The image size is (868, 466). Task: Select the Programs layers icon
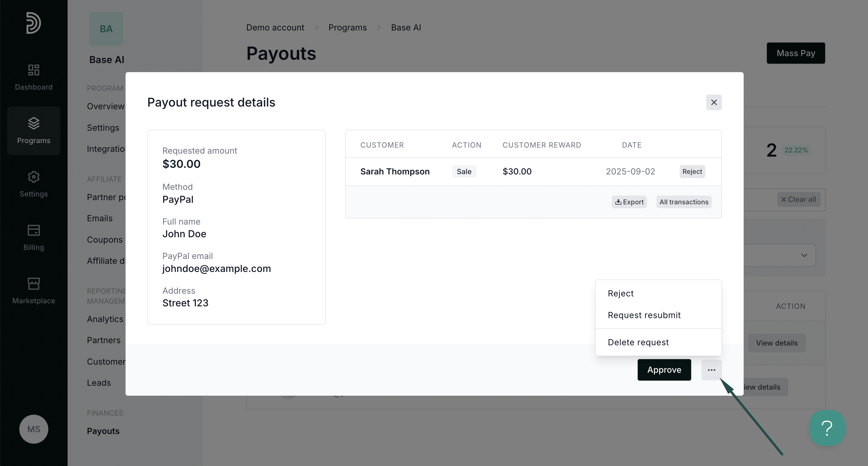(34, 123)
